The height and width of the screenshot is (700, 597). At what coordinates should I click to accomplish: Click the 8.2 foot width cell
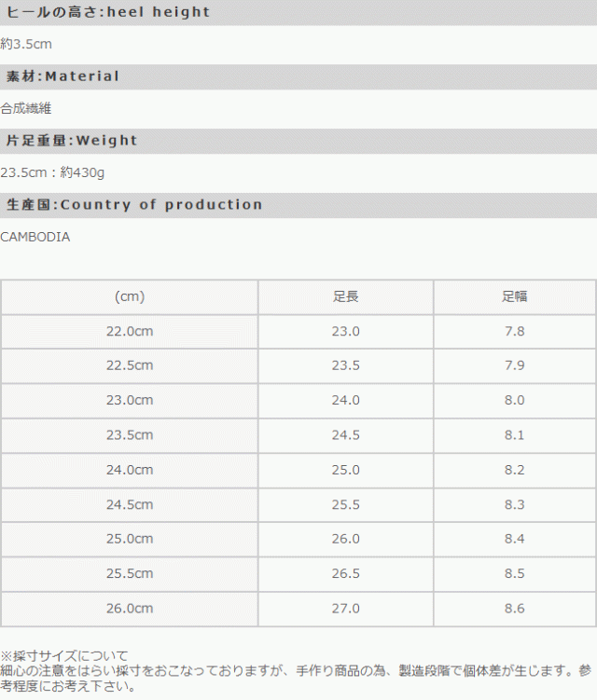pyautogui.click(x=514, y=470)
